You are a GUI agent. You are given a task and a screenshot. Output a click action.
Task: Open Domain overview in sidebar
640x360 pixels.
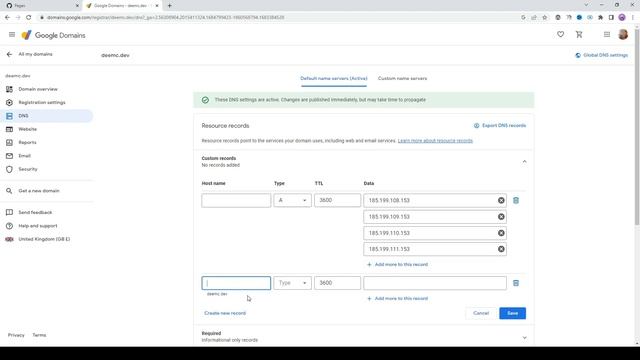click(38, 89)
